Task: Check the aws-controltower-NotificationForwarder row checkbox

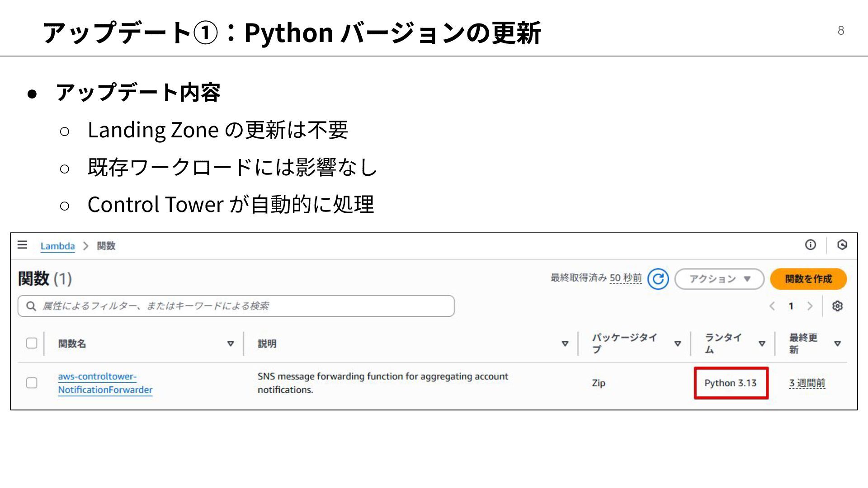Action: point(32,383)
